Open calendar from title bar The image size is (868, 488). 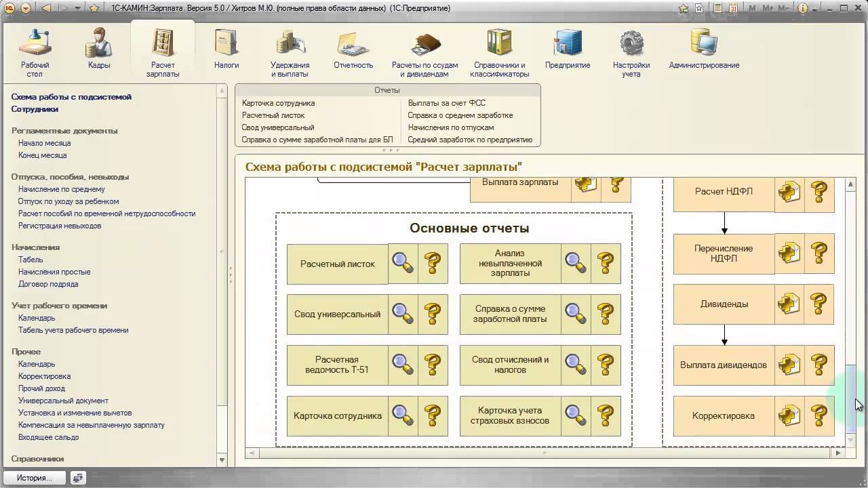(734, 8)
